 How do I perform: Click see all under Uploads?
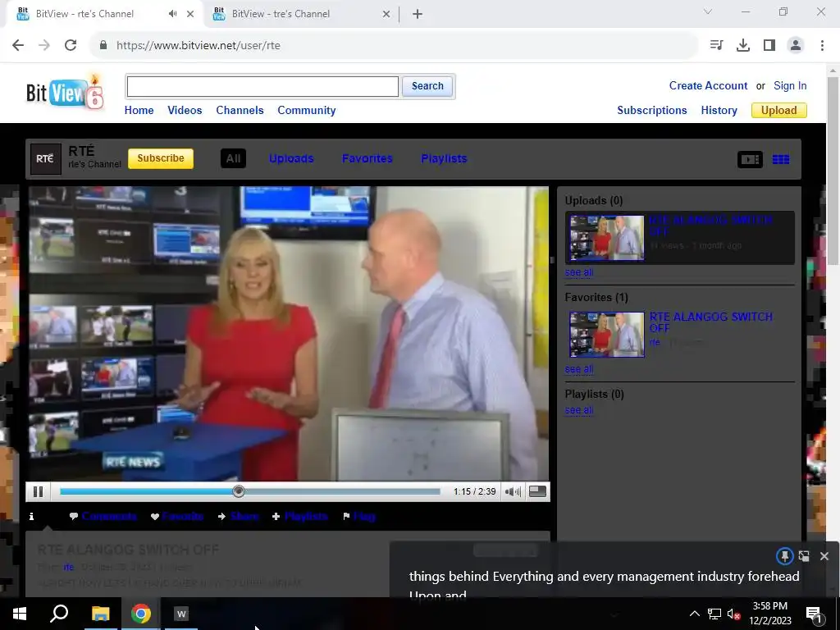pos(579,272)
